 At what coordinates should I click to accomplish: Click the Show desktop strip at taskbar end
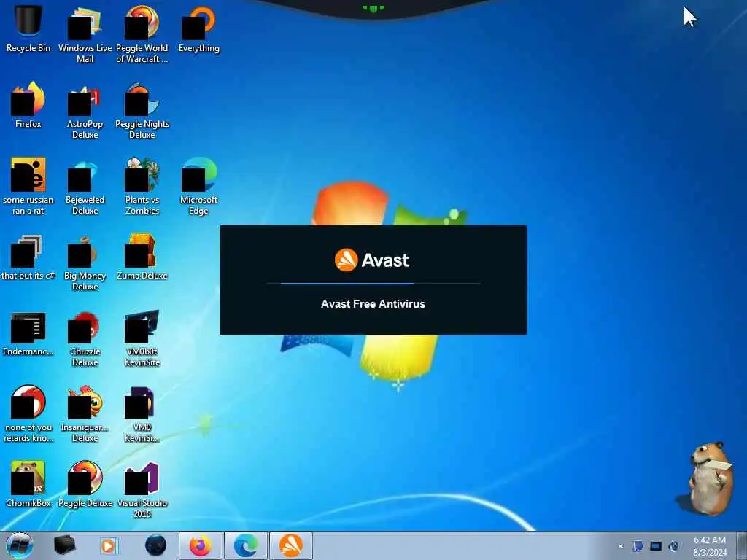pyautogui.click(x=742, y=545)
